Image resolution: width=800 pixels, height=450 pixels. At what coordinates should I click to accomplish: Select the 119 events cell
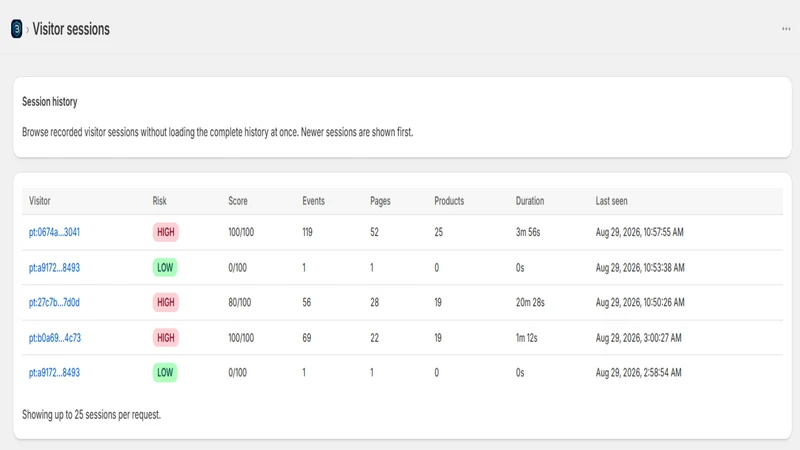coord(307,232)
